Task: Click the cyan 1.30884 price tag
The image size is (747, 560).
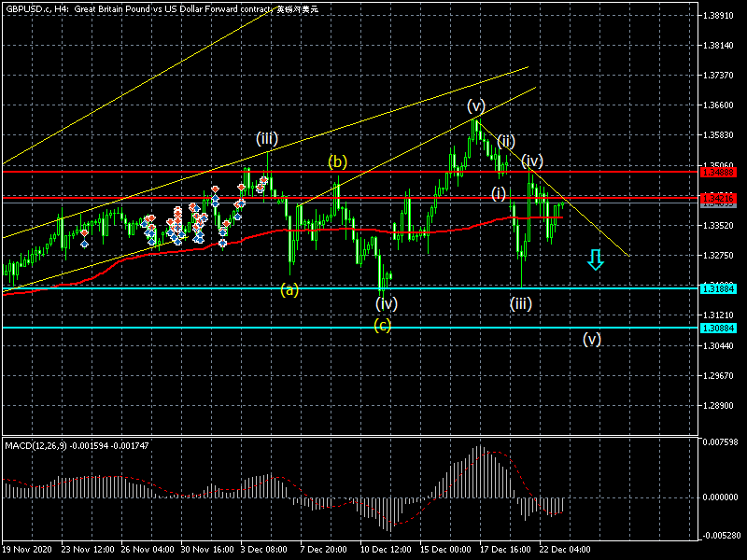Action: pyautogui.click(x=720, y=328)
